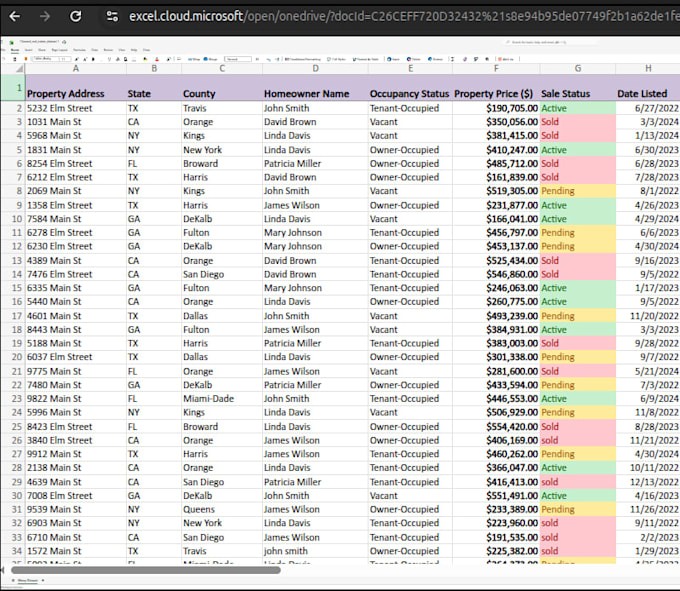The height and width of the screenshot is (591, 680).
Task: Select cell 'Queens' in row 31
Action: [222, 509]
